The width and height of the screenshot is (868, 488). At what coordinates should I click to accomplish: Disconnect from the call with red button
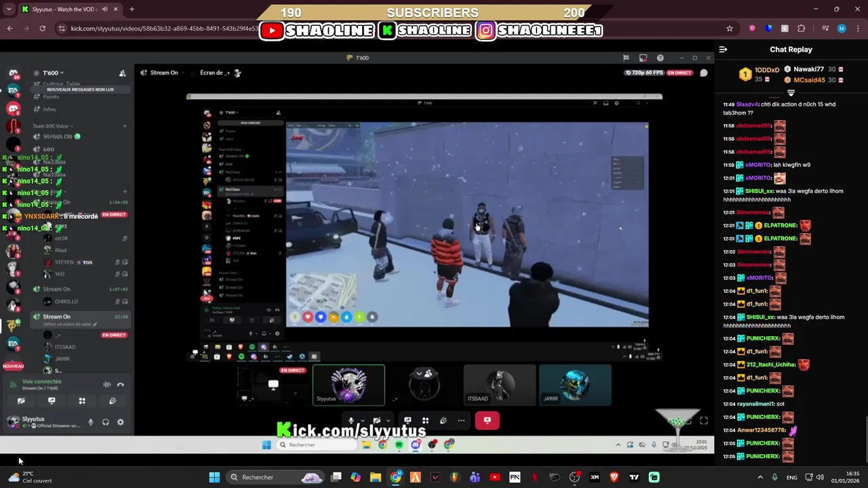pyautogui.click(x=487, y=420)
